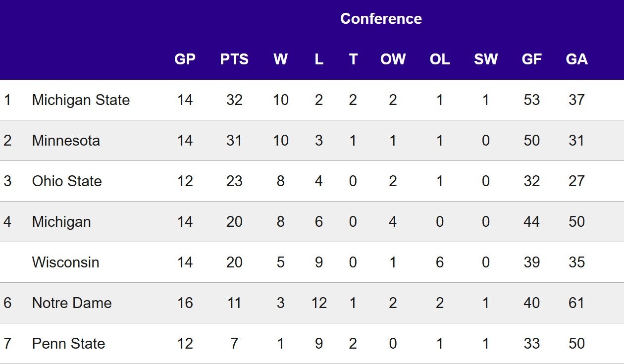Select the SW column header
624x364 pixels.
click(485, 59)
